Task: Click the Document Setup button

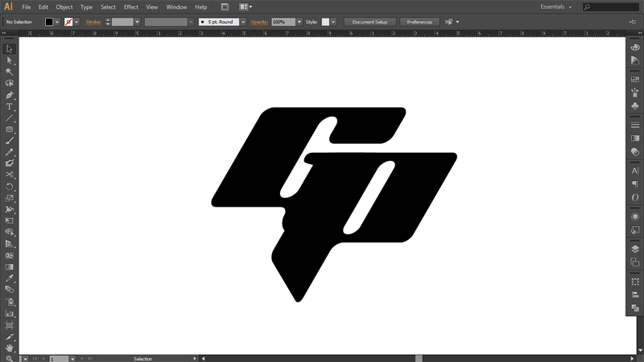Action: (370, 22)
